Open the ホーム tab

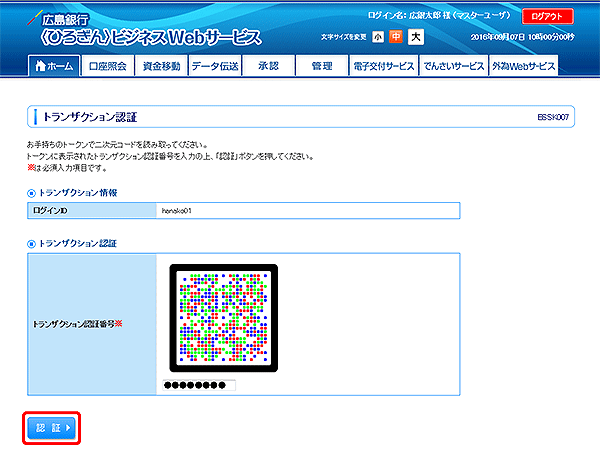click(x=54, y=66)
